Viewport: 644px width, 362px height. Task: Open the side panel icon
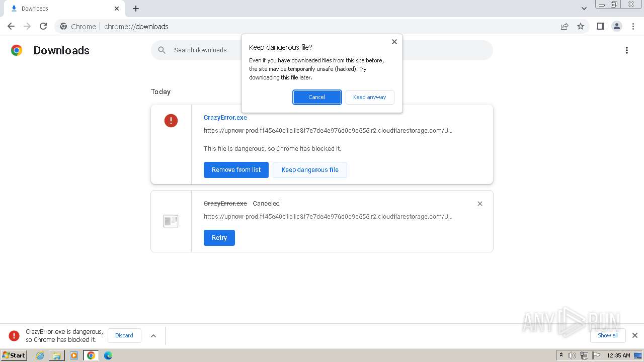[x=600, y=26]
